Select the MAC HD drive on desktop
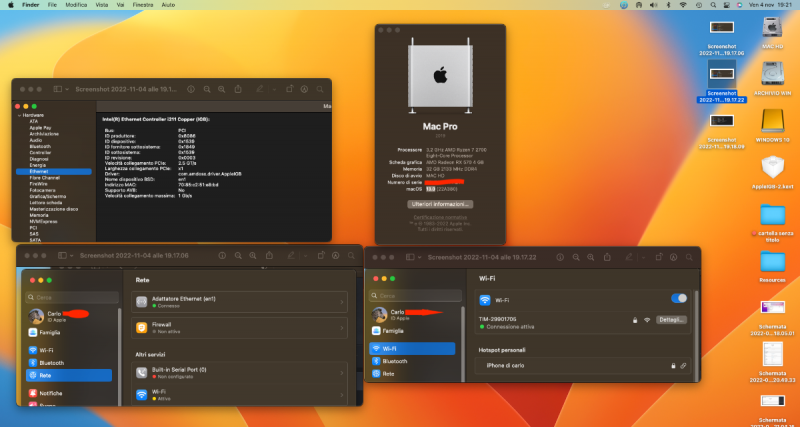This screenshot has height=427, width=800. point(772,32)
